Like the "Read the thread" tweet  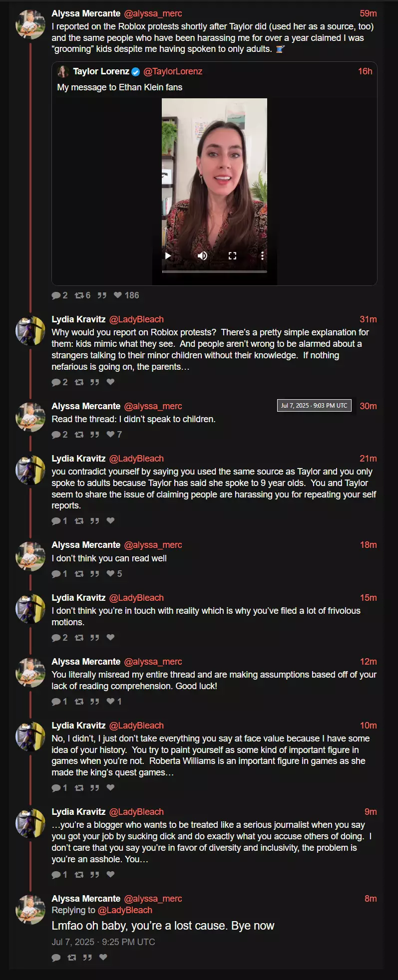114,435
